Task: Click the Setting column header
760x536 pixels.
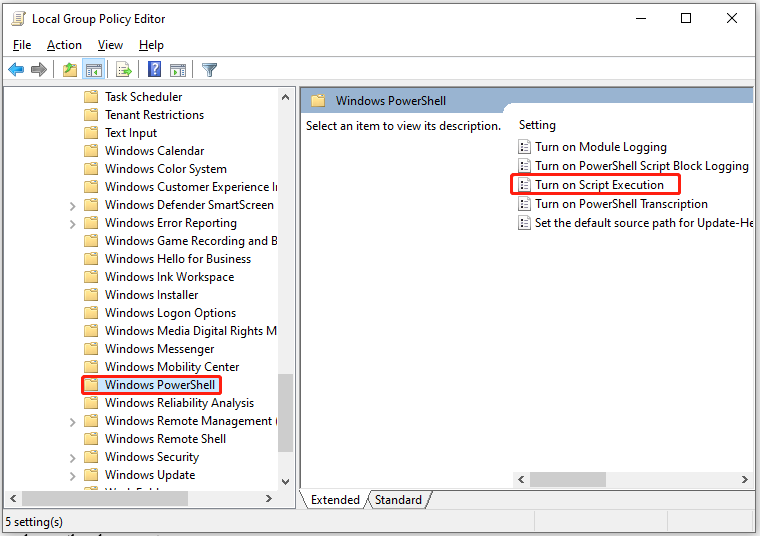Action: (x=537, y=125)
